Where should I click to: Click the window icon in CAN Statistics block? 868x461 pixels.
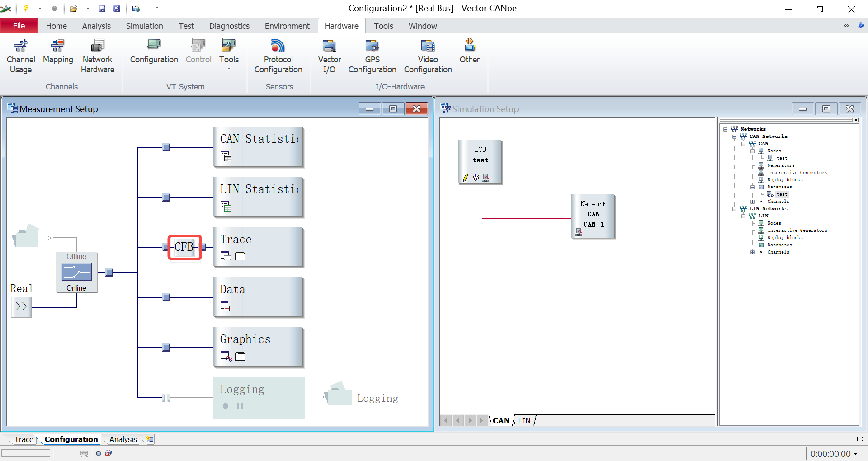[x=226, y=156]
